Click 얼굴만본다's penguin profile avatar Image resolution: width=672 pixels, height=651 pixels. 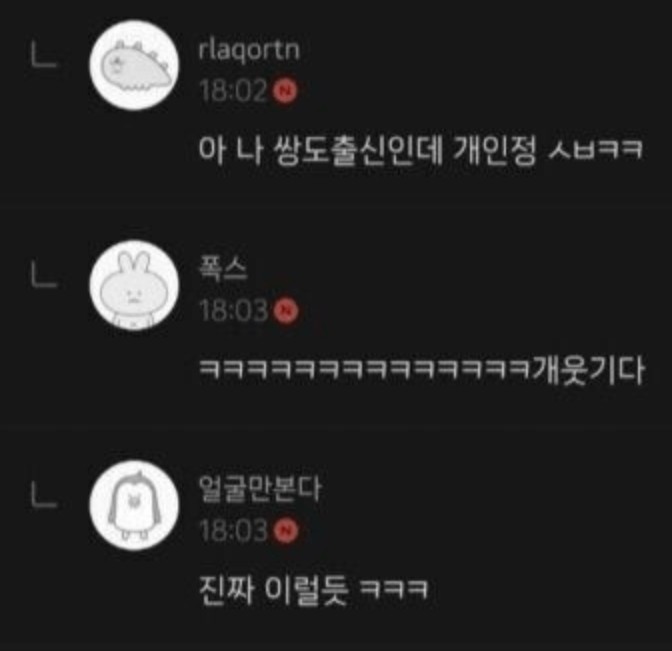coord(134,505)
